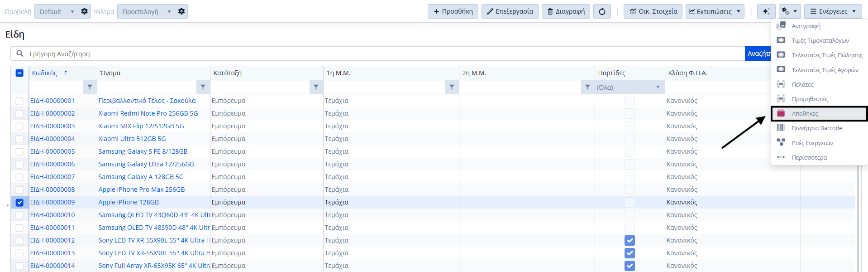Check the row checkbox for ΕΙΔΗ-00000003
The width and height of the screenshot is (868, 272).
19,126
